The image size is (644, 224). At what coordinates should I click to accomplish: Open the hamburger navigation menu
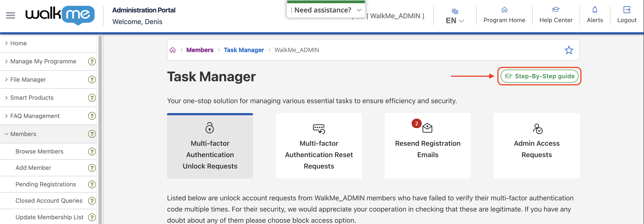pyautogui.click(x=11, y=15)
